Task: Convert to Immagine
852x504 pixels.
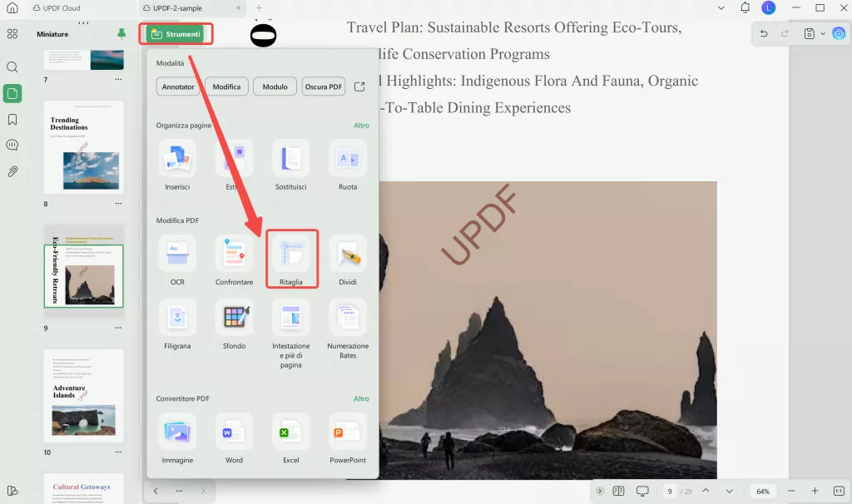Action: click(x=178, y=439)
